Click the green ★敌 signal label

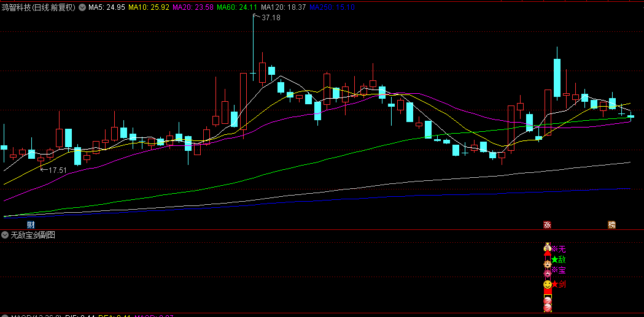click(x=559, y=259)
